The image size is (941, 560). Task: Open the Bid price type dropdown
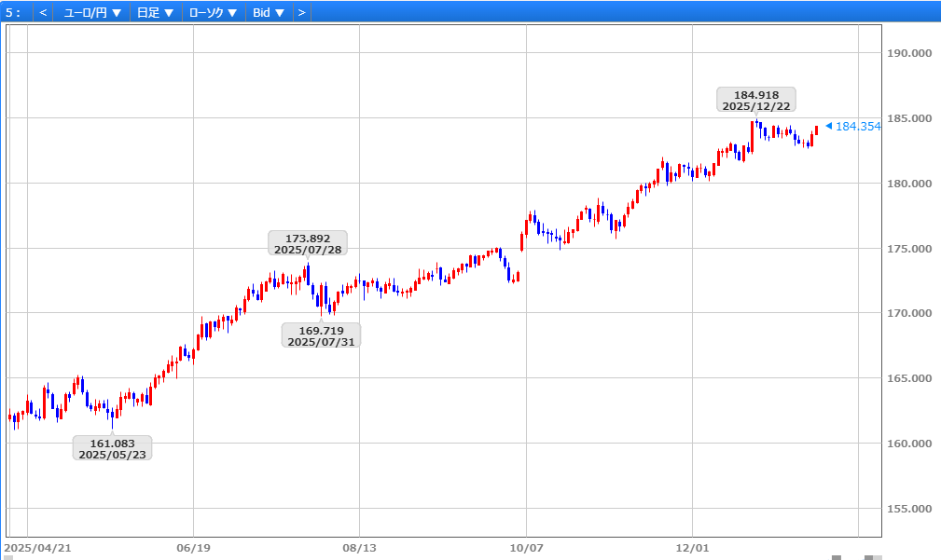pos(269,13)
